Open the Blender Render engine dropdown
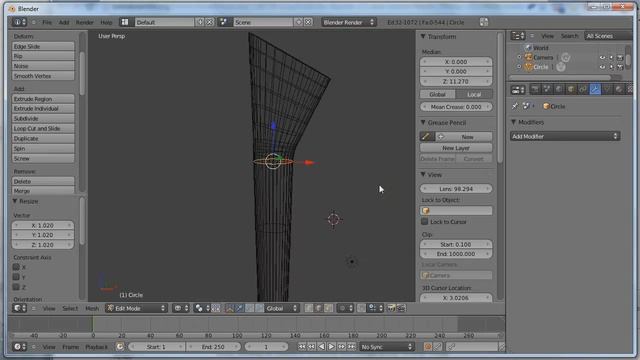Image resolution: width=640 pixels, height=360 pixels. (x=349, y=22)
